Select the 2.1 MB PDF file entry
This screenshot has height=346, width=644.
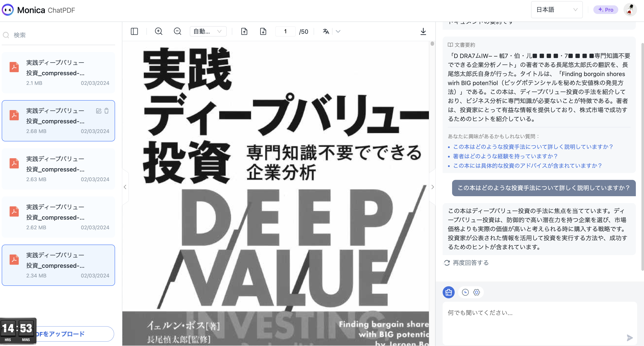(58, 73)
